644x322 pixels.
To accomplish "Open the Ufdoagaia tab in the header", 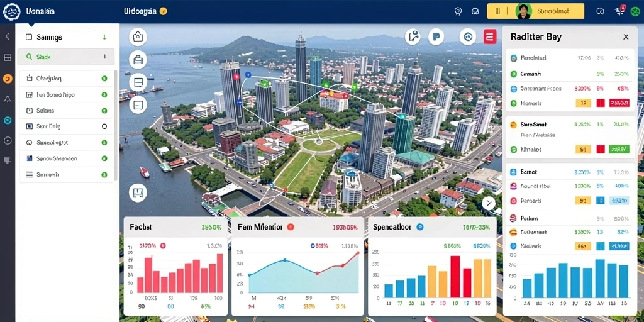I will point(140,11).
